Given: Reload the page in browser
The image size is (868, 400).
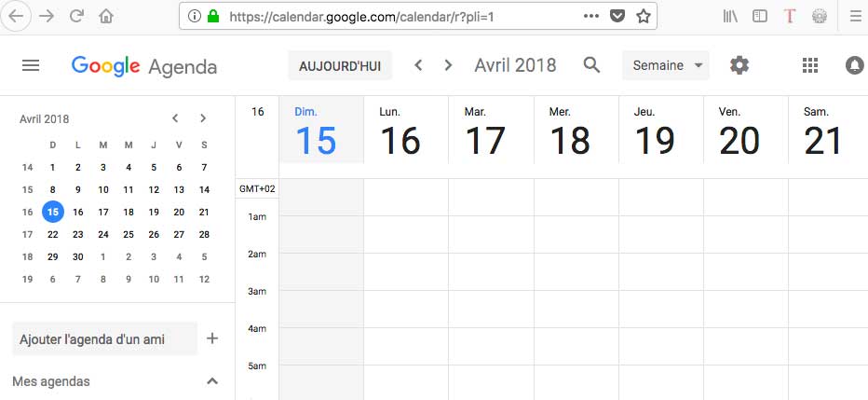Looking at the screenshot, I should tap(76, 17).
